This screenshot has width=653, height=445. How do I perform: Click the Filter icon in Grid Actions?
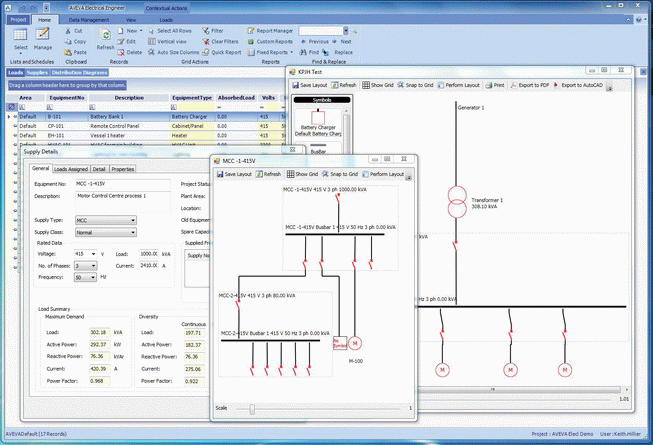212,31
